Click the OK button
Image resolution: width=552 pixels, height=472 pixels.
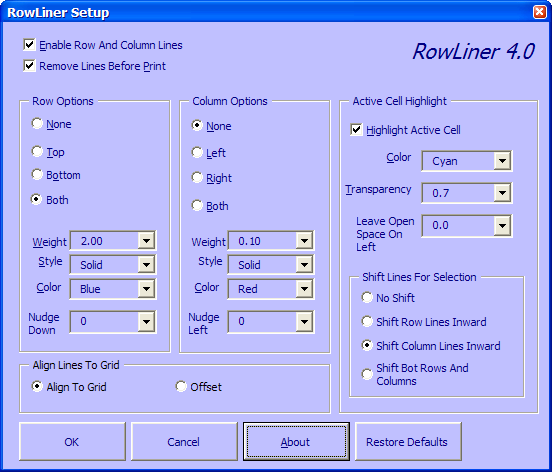72,441
